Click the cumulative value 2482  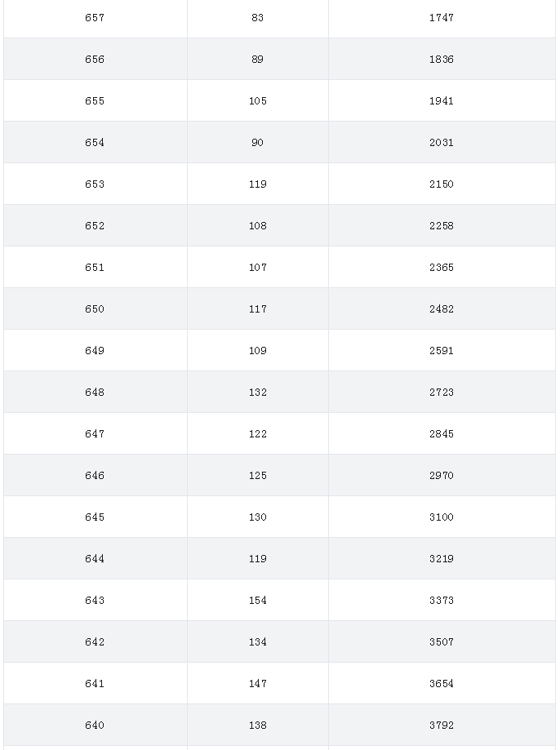coord(442,309)
